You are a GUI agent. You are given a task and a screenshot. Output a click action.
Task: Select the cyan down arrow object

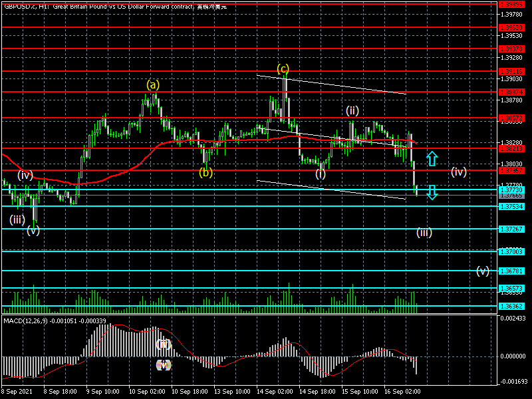432,192
